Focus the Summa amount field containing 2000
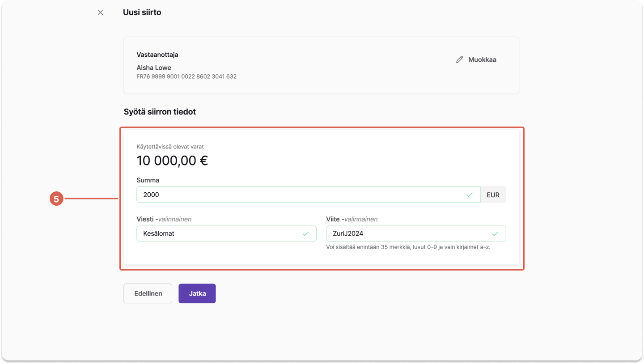The height and width of the screenshot is (364, 644). pyautogui.click(x=309, y=195)
